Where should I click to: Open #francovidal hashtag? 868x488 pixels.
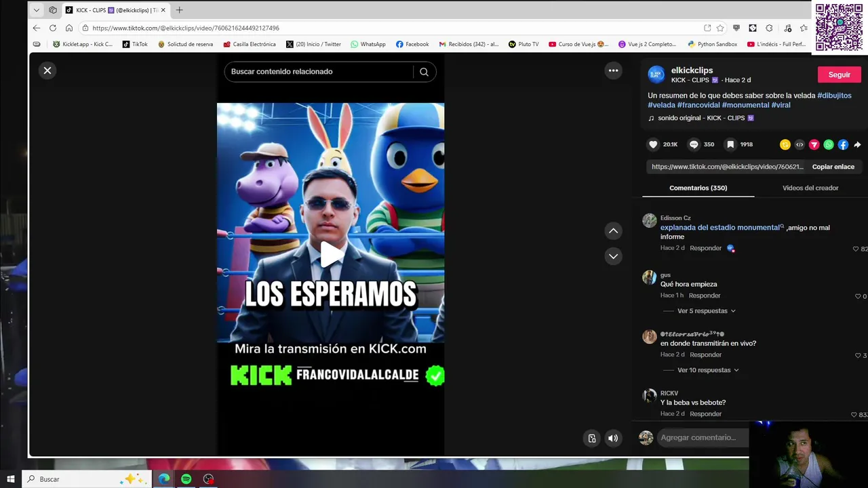click(698, 105)
